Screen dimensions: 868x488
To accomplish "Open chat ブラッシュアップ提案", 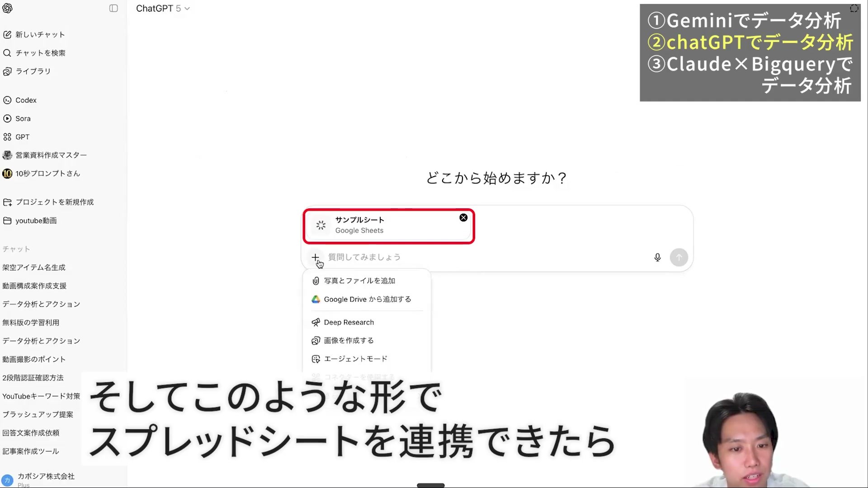I will pyautogui.click(x=38, y=414).
